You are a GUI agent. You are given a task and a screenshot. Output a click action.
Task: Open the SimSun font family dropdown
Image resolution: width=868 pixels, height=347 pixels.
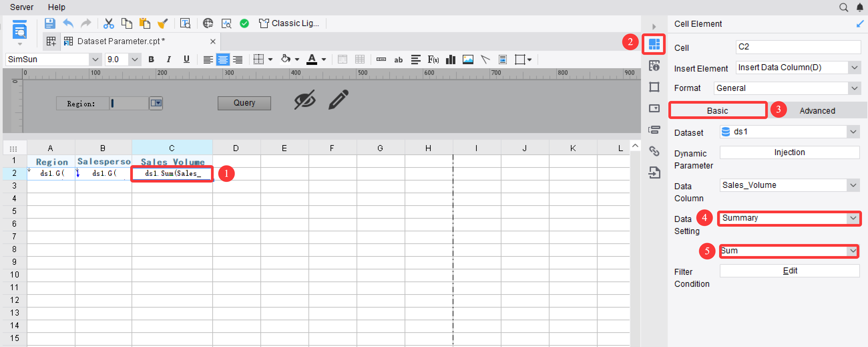(x=95, y=60)
